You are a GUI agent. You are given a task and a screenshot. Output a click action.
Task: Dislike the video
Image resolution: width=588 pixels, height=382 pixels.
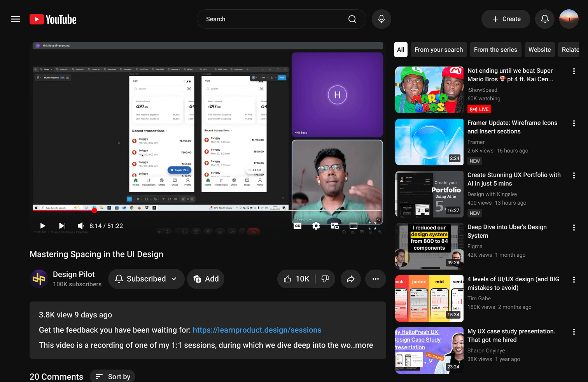(x=325, y=279)
